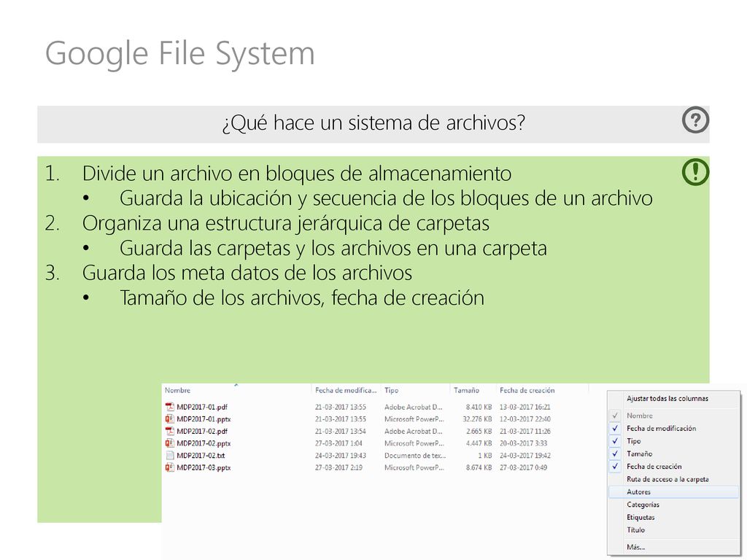Click modification date 24-03-2017 19:43
Image resolution: width=747 pixels, height=560 pixels.
[x=340, y=455]
